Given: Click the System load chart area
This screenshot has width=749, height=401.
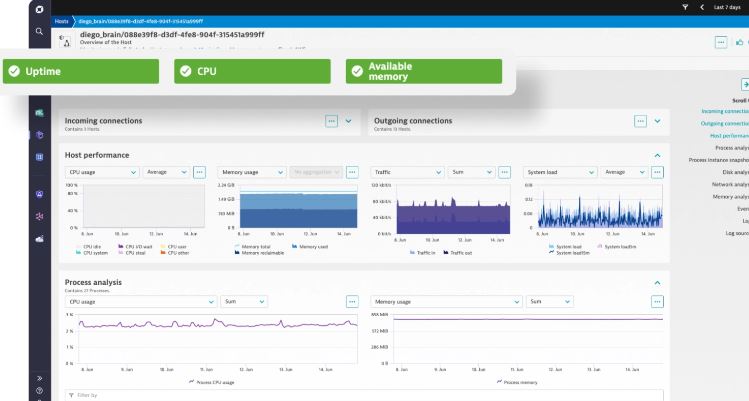Looking at the screenshot, I should tap(600, 206).
